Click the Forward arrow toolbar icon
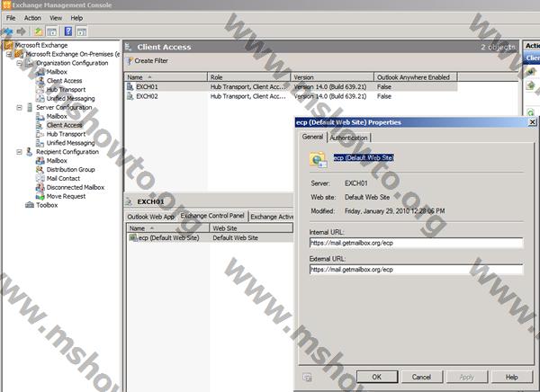The width and height of the screenshot is (540, 392). [21, 31]
